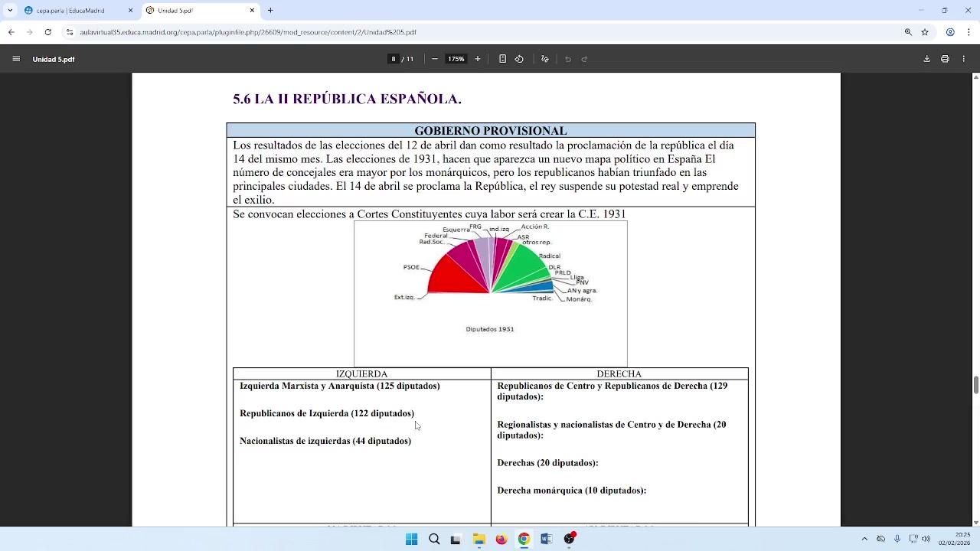Click 'Izquierda Marxista y Anarquista (125 diputados)'
Screen dimensions: 980x551
click(340, 386)
